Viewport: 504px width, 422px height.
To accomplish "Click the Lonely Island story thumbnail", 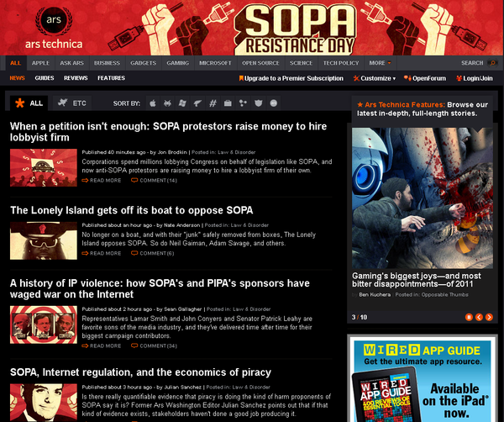I will [x=44, y=240].
